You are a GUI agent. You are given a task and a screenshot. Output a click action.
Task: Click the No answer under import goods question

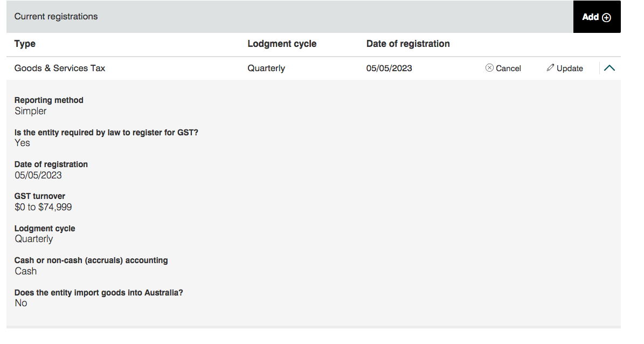pos(21,303)
